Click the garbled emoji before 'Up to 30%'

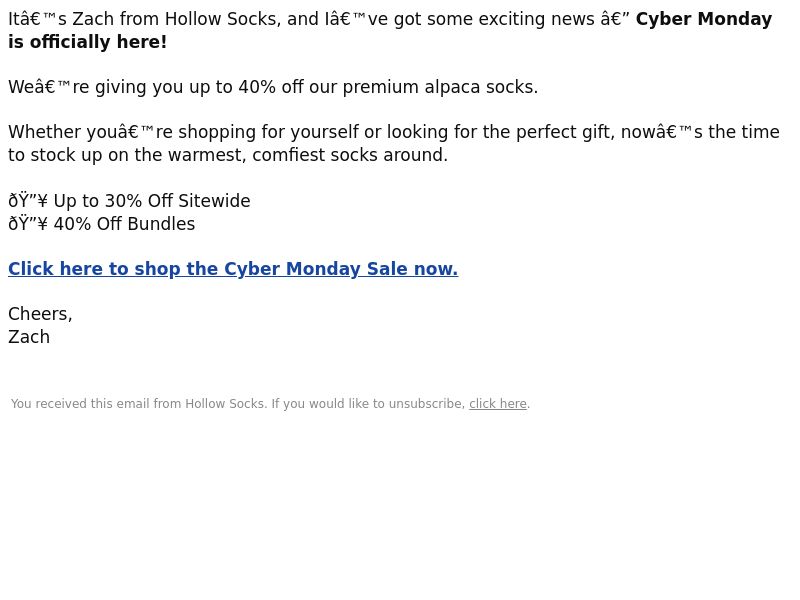tap(27, 201)
